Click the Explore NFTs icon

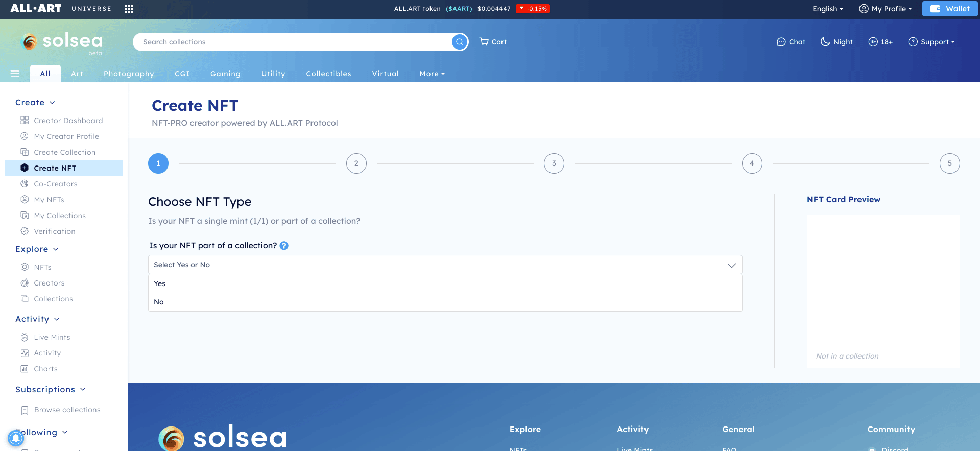(x=25, y=267)
